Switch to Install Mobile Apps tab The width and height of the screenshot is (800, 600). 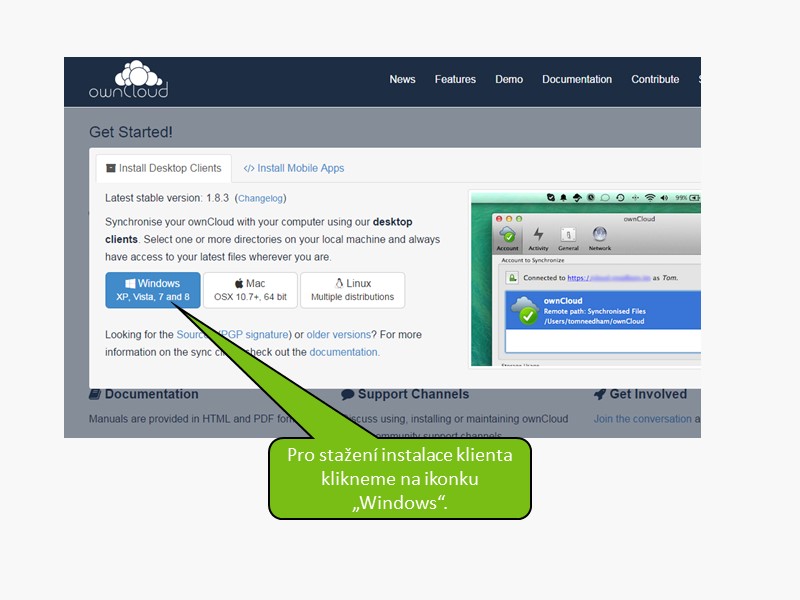tap(294, 168)
